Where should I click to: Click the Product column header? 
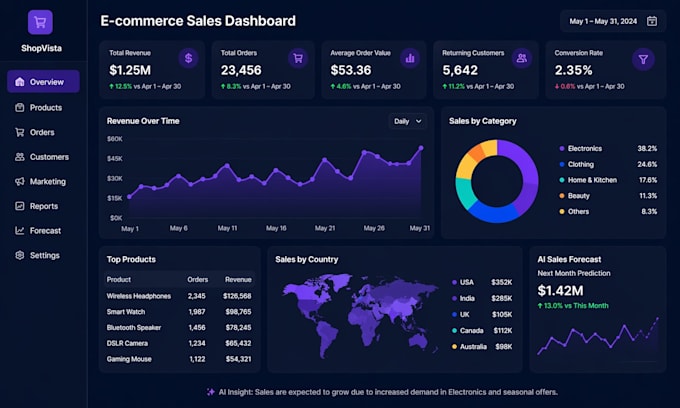118,280
